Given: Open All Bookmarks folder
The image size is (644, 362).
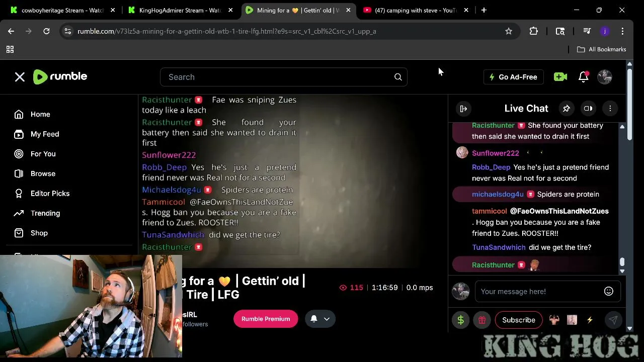Looking at the screenshot, I should pos(602,49).
